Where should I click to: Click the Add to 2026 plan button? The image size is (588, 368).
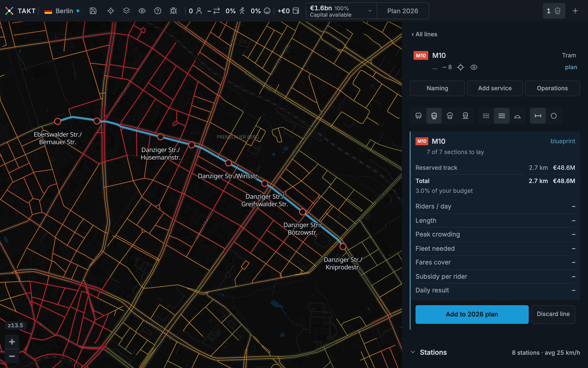tap(472, 314)
